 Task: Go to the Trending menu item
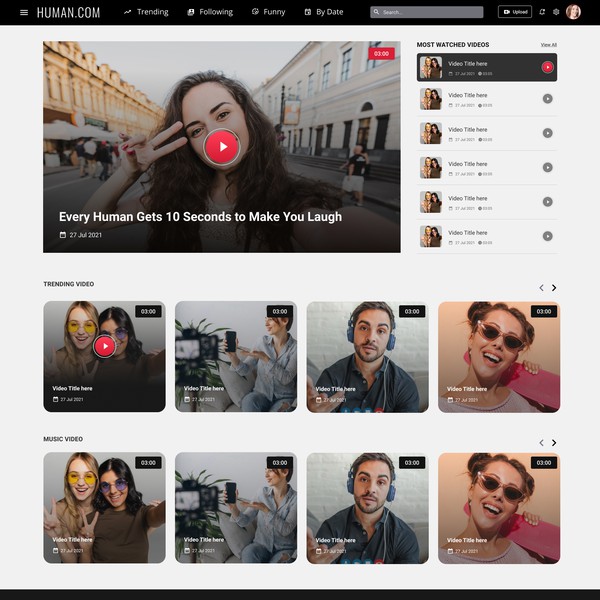tap(146, 12)
